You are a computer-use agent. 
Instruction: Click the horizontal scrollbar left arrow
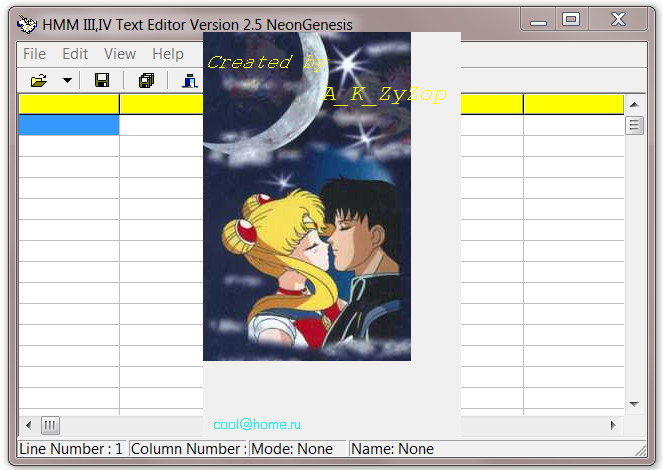click(x=28, y=425)
